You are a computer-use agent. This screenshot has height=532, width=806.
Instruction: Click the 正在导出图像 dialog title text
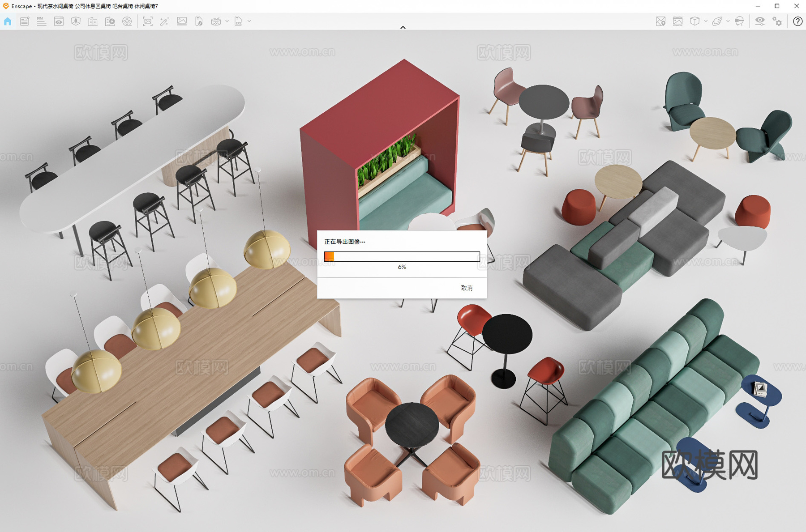[x=344, y=242]
